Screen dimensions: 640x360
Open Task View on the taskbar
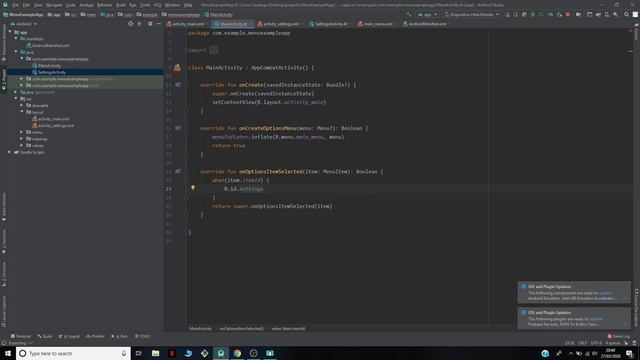tap(139, 353)
